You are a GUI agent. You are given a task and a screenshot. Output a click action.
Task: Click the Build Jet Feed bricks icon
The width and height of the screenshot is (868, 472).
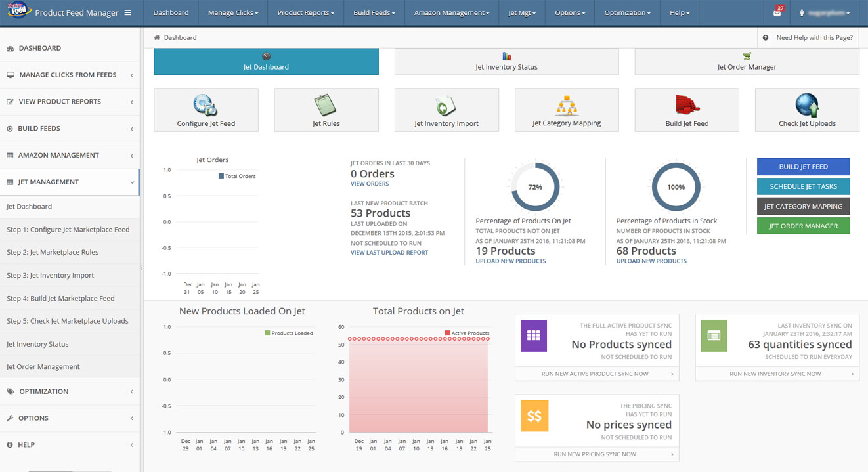[687, 105]
